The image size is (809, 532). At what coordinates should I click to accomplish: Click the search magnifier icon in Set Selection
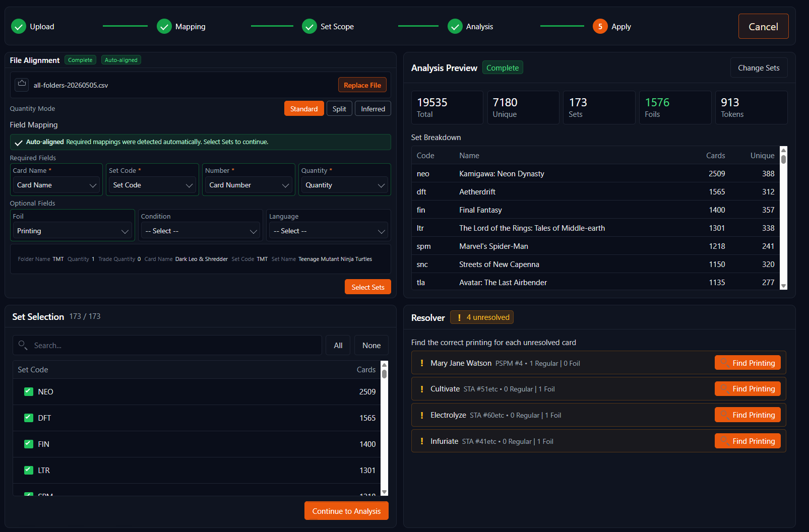click(x=23, y=345)
